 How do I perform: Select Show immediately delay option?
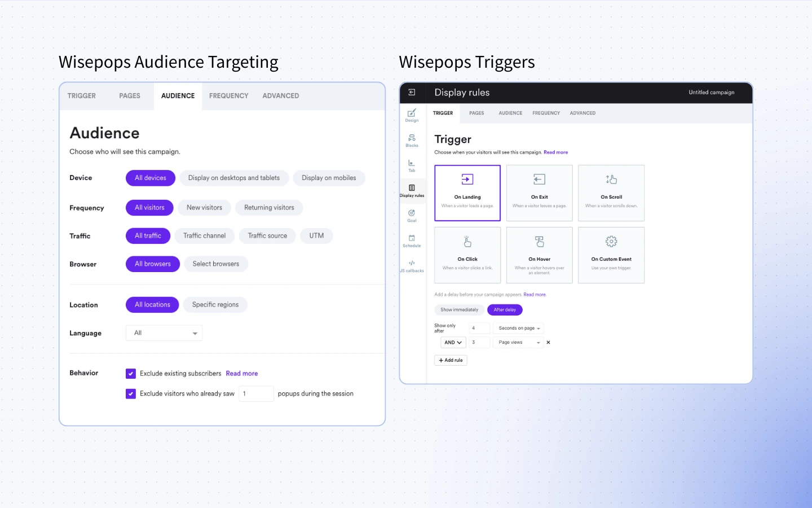(459, 310)
